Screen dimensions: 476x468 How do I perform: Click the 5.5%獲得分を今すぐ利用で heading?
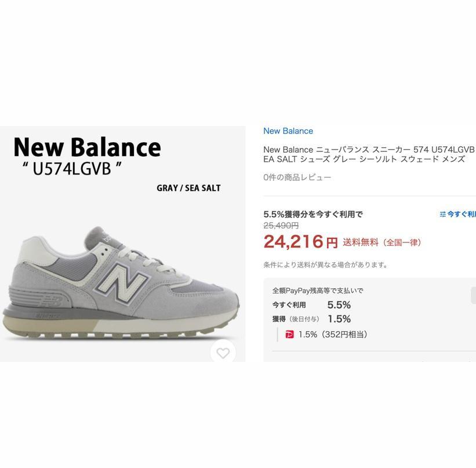313,215
